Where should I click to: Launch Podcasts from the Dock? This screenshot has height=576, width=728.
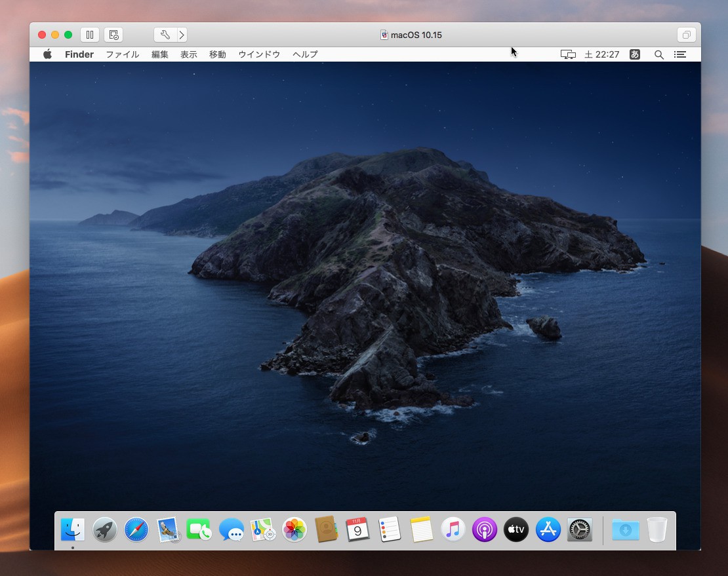[484, 529]
